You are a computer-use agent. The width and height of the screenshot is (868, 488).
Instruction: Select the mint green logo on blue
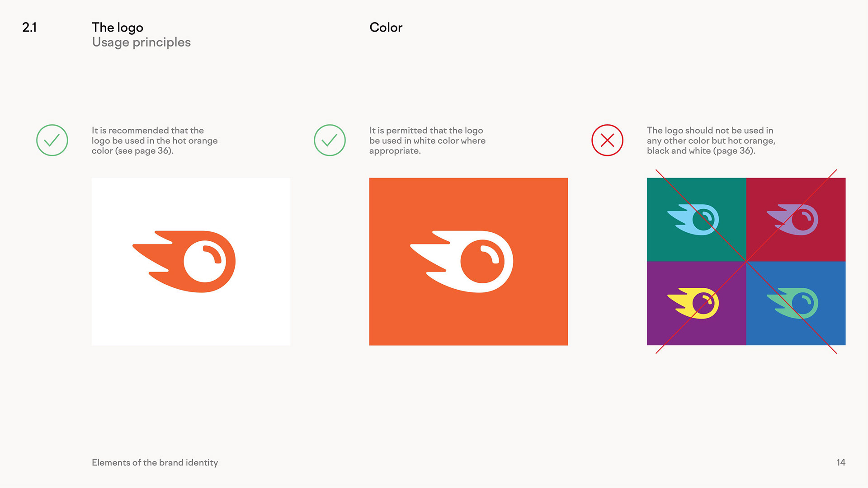(793, 303)
